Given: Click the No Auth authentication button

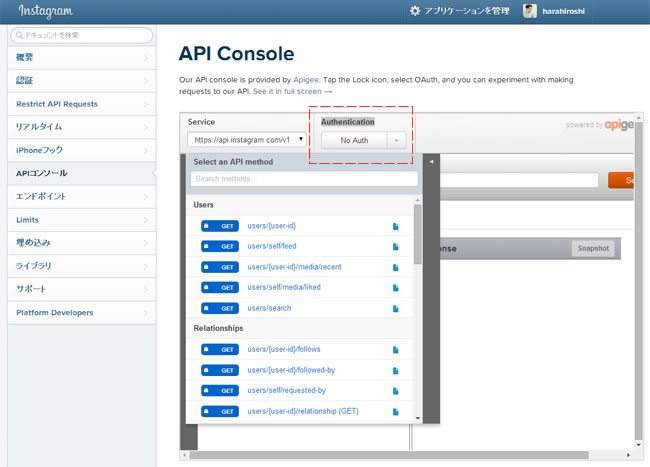Looking at the screenshot, I should [354, 140].
